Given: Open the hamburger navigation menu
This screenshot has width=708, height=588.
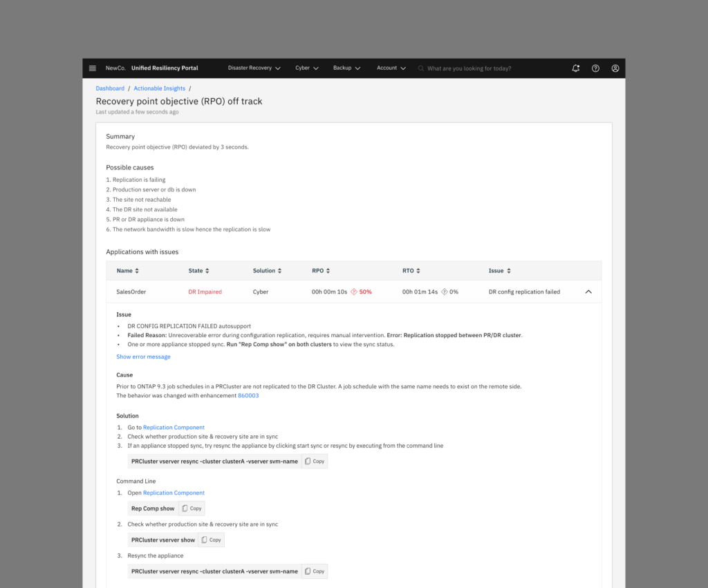Looking at the screenshot, I should pos(93,68).
